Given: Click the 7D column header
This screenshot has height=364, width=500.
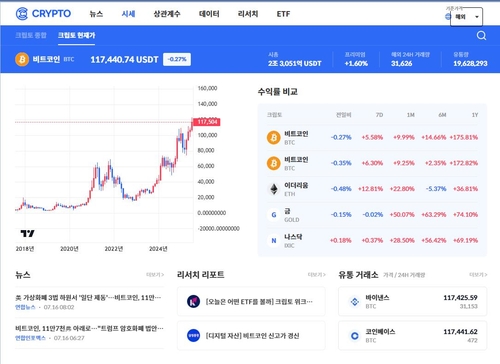Looking at the screenshot, I should 379,115.
